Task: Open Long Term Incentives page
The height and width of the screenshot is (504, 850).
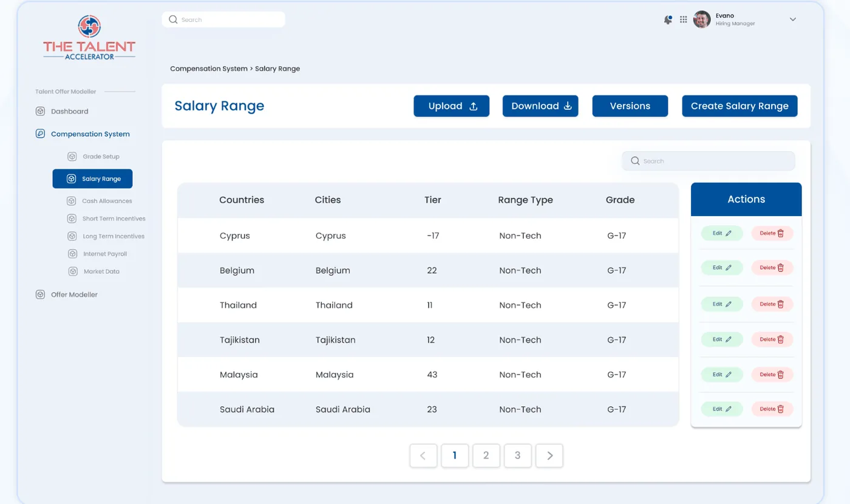Action: (106, 236)
